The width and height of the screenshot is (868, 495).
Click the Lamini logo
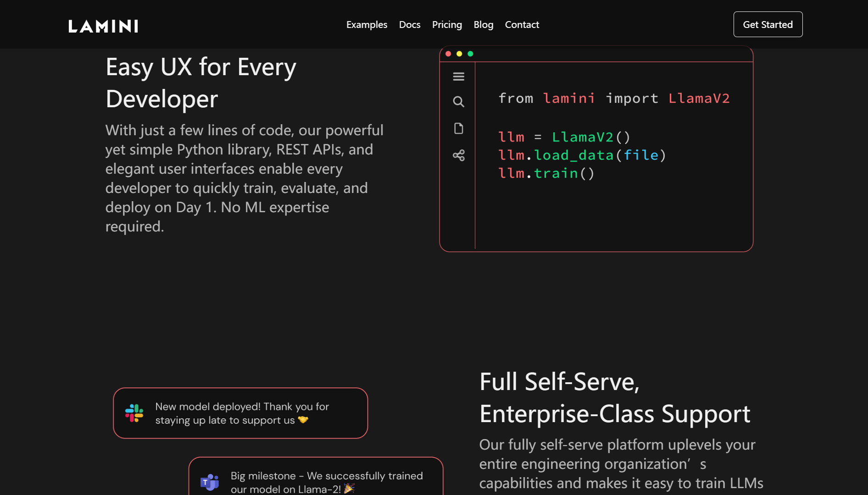[103, 26]
